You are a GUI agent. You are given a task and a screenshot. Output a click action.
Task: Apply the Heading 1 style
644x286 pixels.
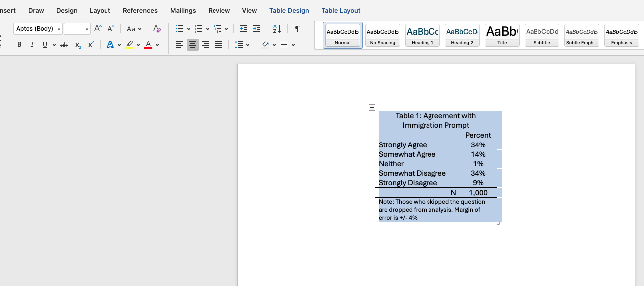coord(422,35)
